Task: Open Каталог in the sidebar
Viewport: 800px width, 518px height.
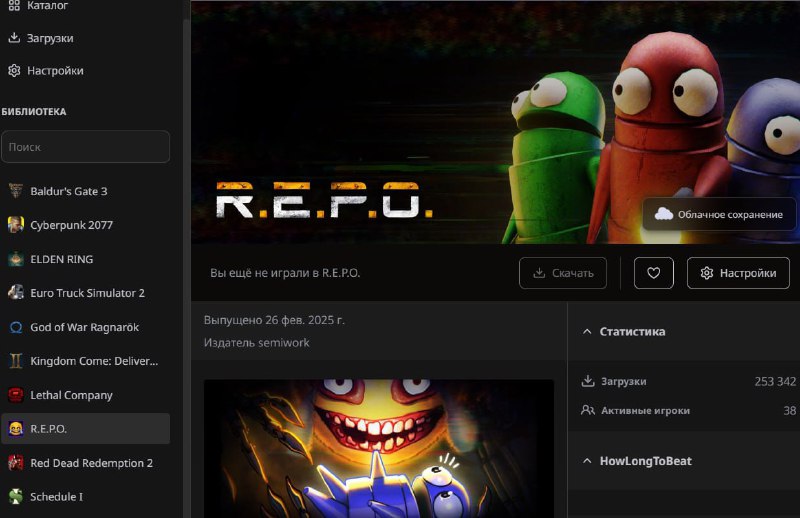Action: click(x=47, y=6)
